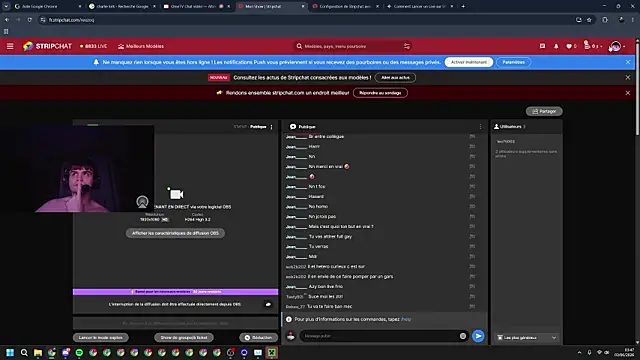
Task: Click the blue send message button
Action: tap(478, 336)
